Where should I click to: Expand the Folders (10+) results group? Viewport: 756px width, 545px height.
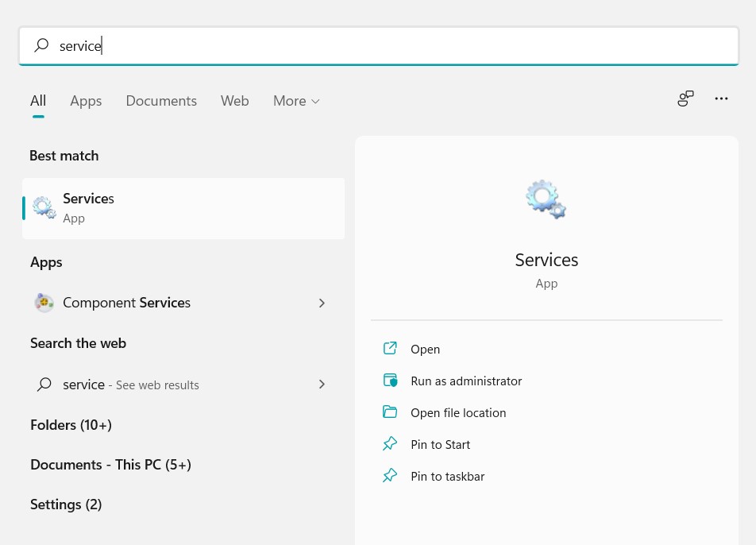[71, 425]
